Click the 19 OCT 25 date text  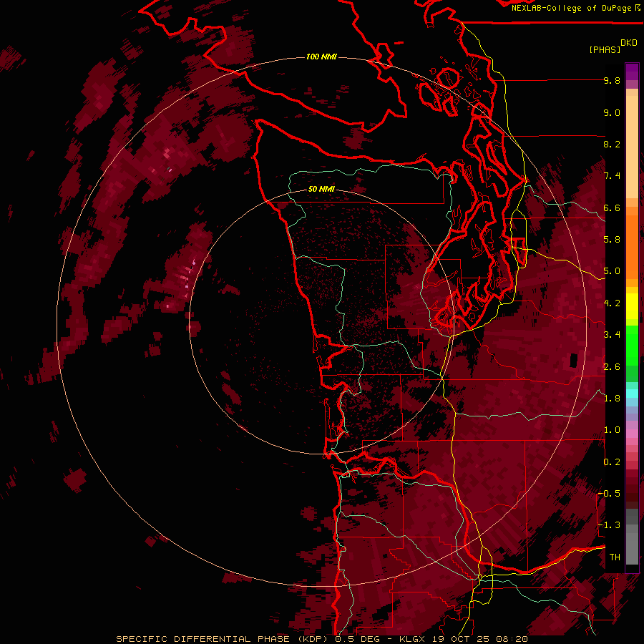pos(461,639)
